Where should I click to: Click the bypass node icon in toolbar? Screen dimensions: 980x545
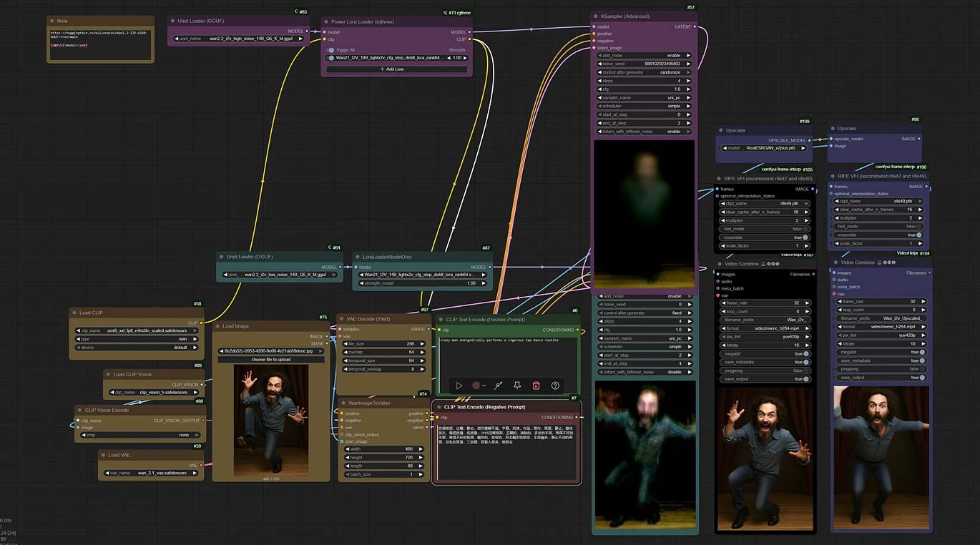coord(499,386)
